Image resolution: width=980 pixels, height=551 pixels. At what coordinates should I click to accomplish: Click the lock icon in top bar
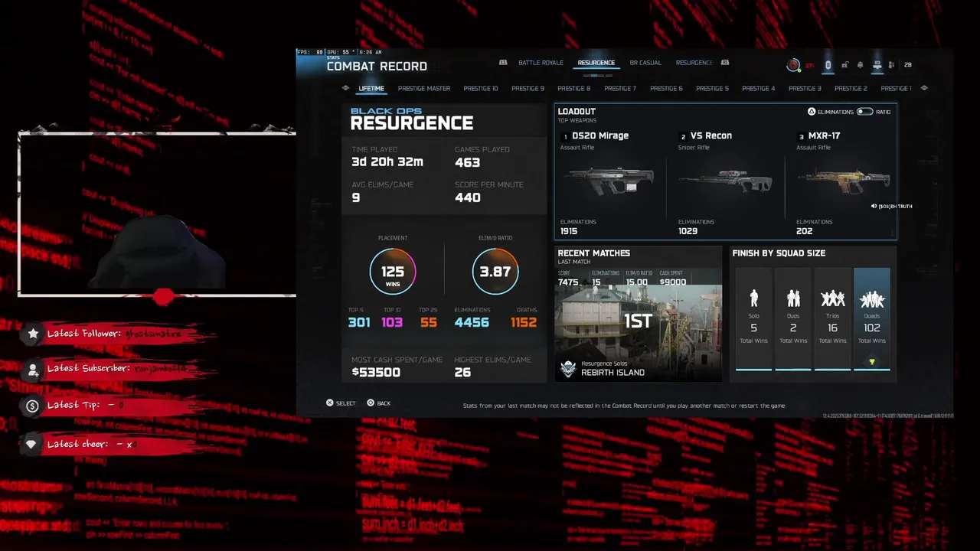coord(845,65)
